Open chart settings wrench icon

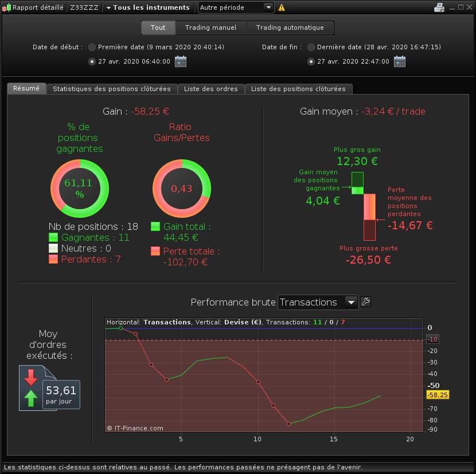click(365, 302)
